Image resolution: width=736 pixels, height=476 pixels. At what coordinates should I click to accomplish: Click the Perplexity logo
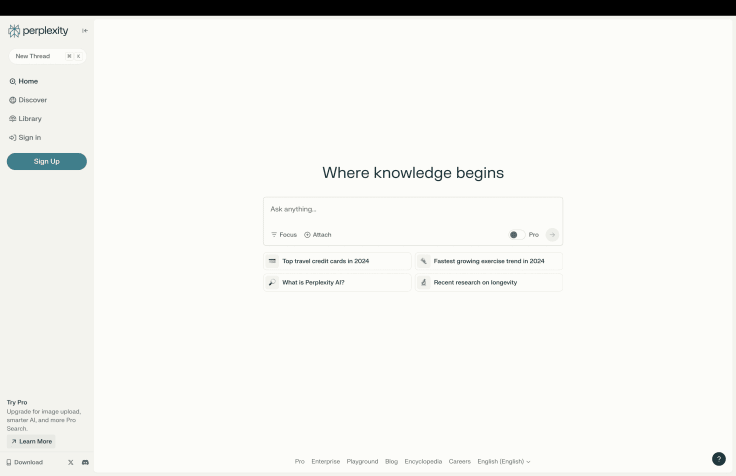coord(38,31)
